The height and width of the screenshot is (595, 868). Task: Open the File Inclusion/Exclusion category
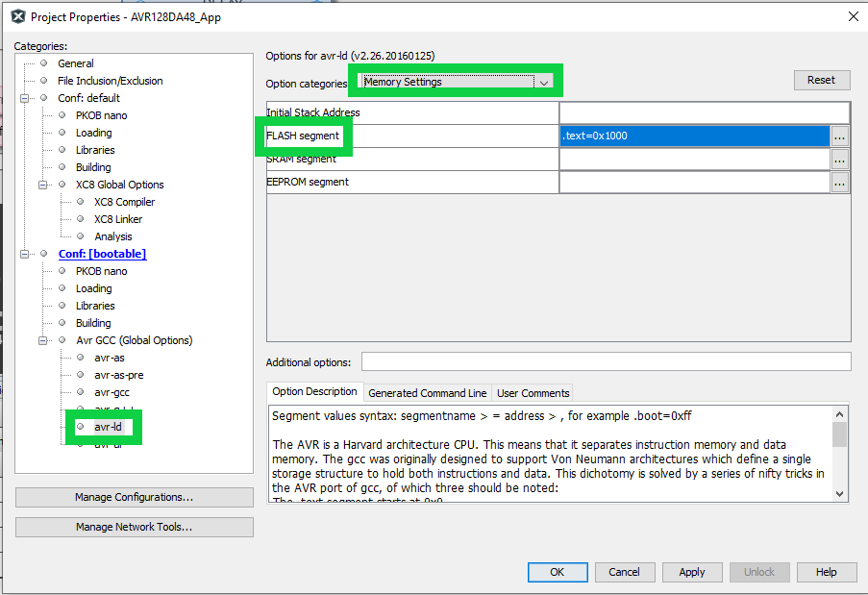point(110,81)
